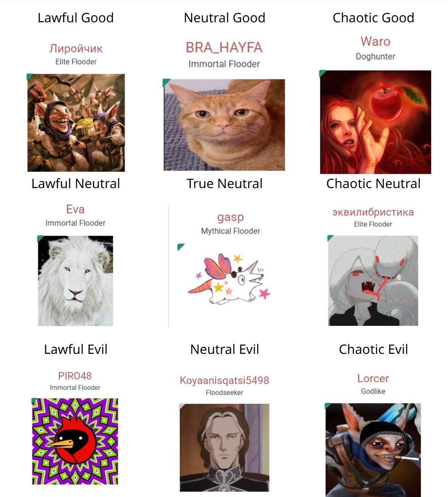
Task: Click the Лиройчик username link
Action: pyautogui.click(x=76, y=48)
